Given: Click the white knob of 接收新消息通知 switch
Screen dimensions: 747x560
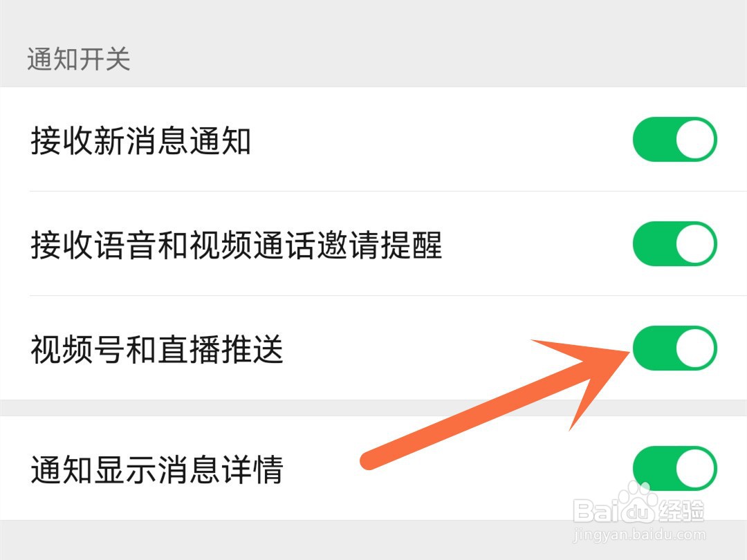Looking at the screenshot, I should pos(695,140).
